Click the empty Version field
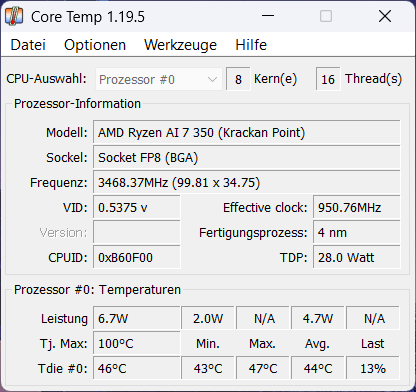Image resolution: width=416 pixels, height=392 pixels. coord(137,232)
